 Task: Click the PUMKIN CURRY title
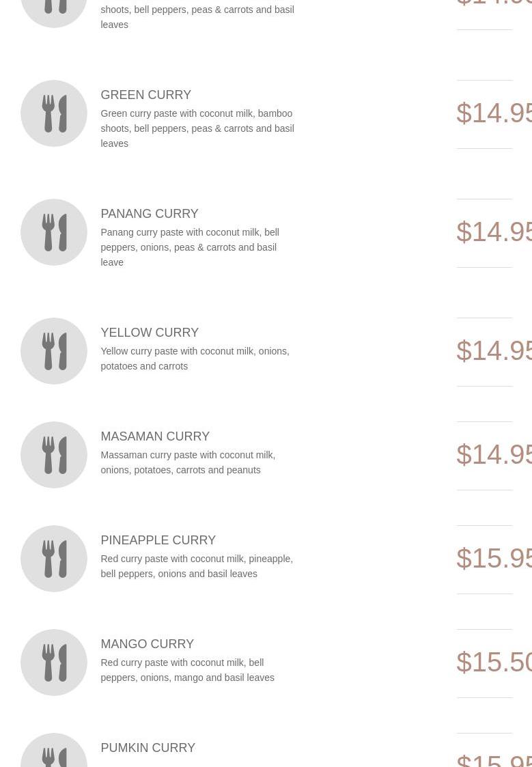pyautogui.click(x=148, y=748)
